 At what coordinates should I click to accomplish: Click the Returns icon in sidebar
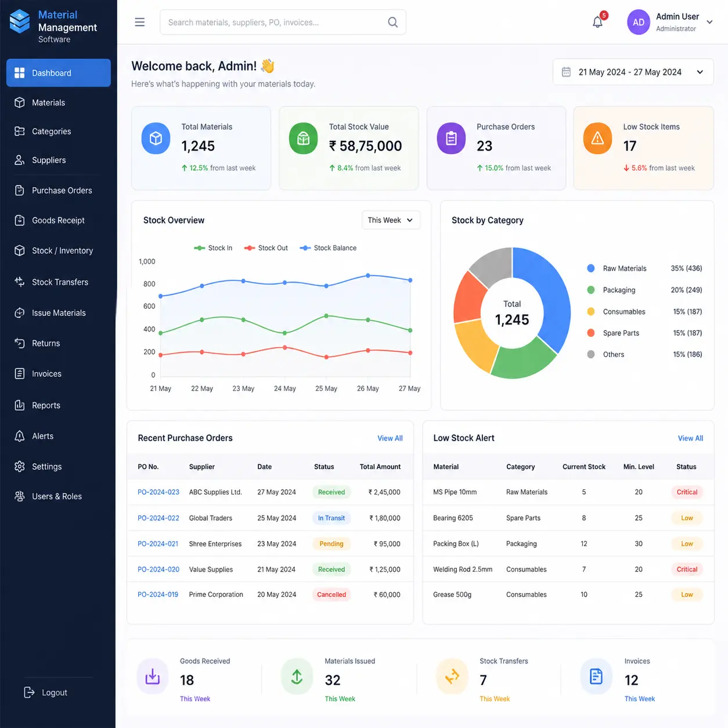[20, 343]
